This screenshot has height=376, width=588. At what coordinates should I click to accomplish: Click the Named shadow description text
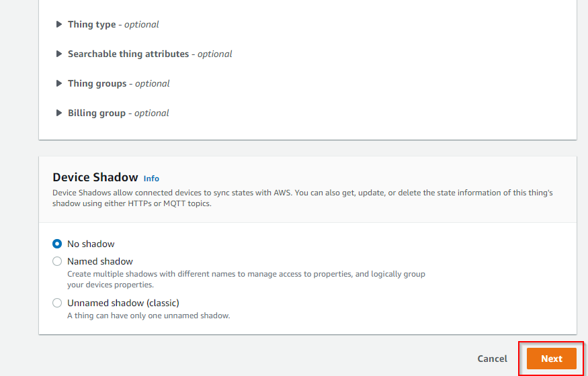[246, 279]
